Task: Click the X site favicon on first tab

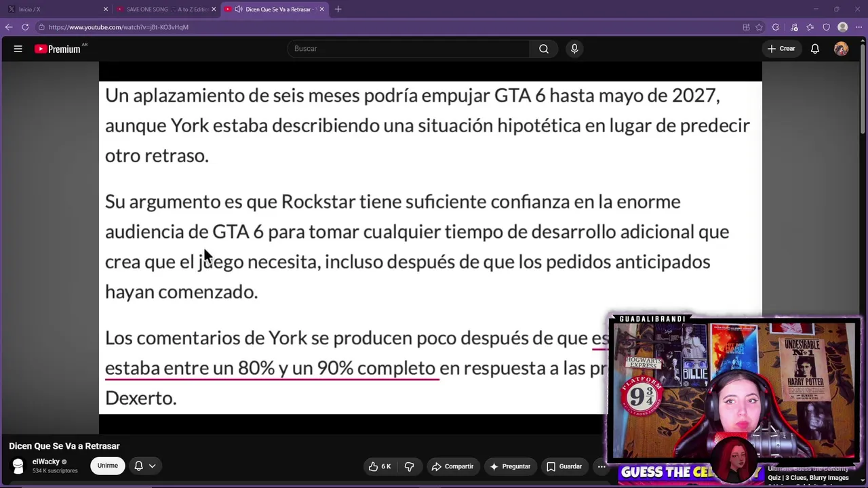Action: 12,9
